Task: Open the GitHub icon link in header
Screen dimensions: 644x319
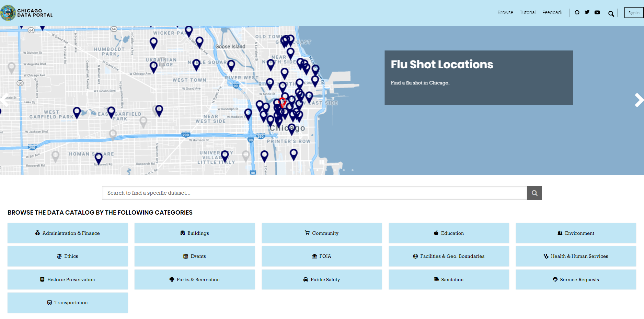Action: point(577,12)
